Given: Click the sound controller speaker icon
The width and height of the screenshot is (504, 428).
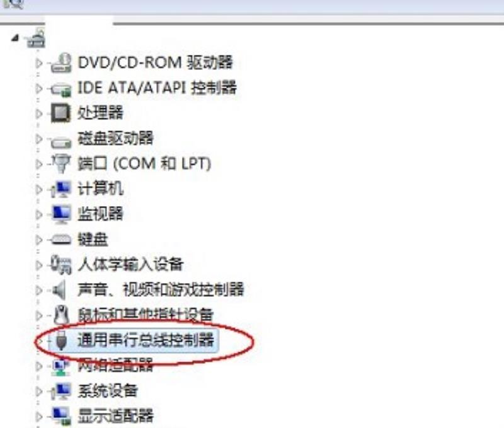Looking at the screenshot, I should 60,290.
